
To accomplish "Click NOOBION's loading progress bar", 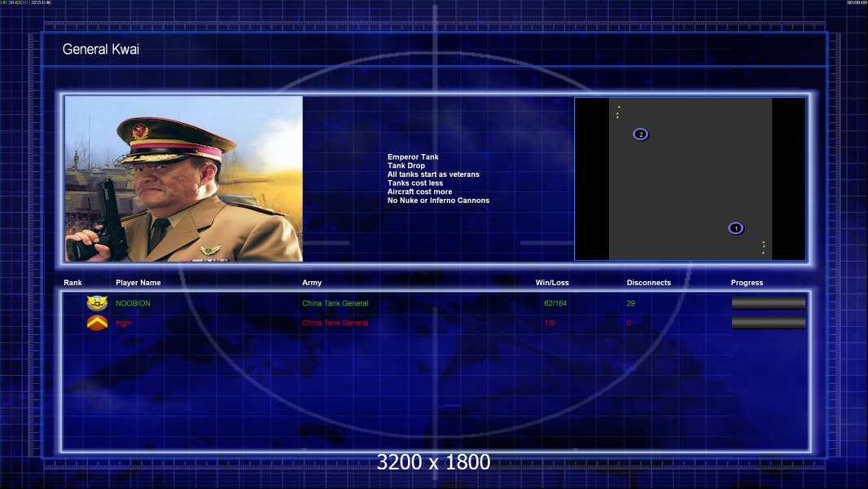I will tap(769, 303).
